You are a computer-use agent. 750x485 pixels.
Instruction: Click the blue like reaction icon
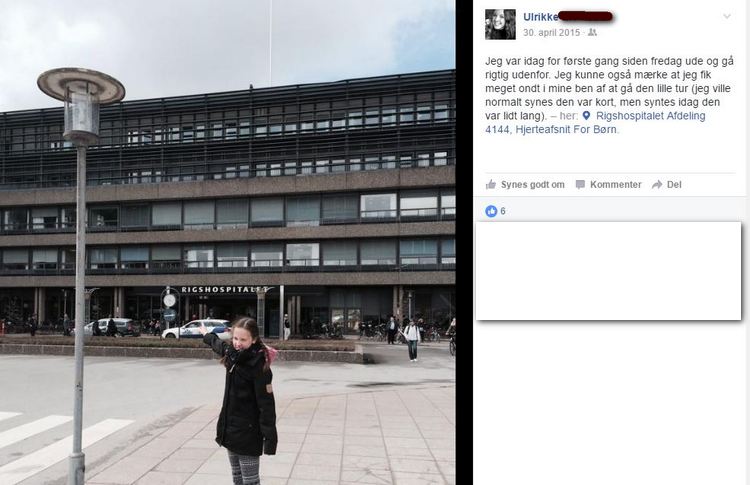tap(491, 211)
